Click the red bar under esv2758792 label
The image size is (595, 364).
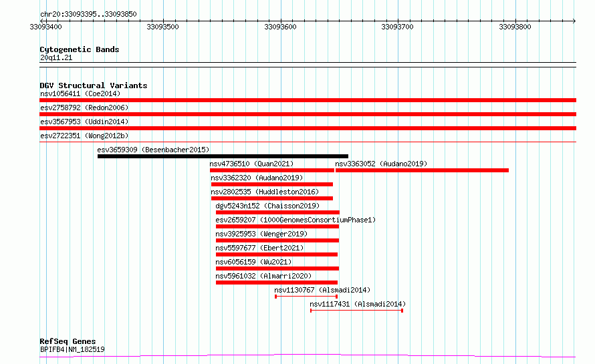pos(308,114)
